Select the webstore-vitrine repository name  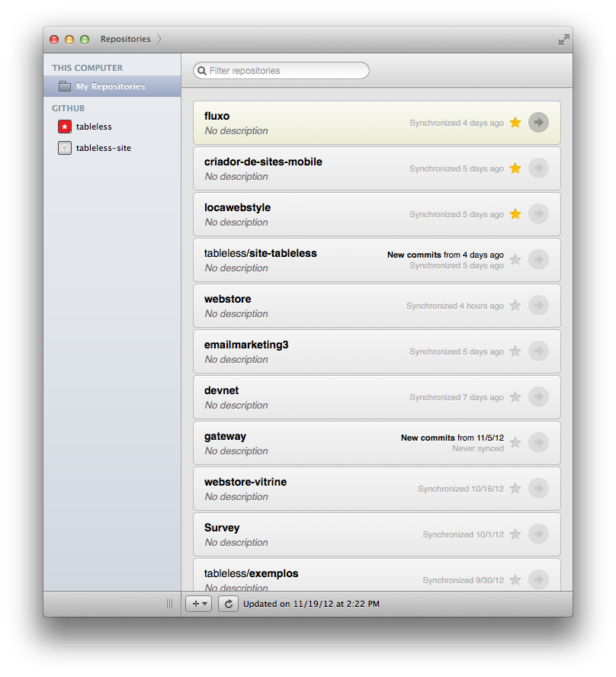pyautogui.click(x=245, y=483)
